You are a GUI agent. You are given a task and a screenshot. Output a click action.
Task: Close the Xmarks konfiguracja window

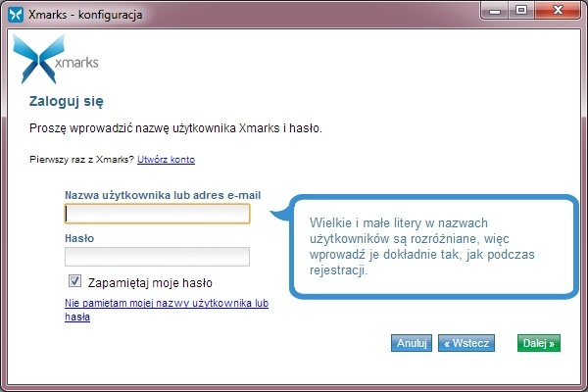[558, 10]
